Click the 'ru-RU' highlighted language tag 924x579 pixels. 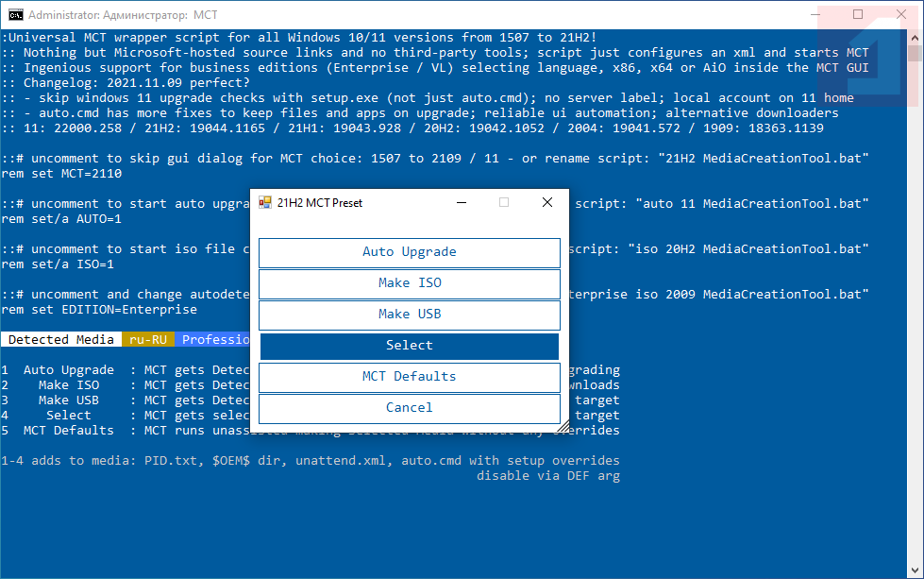coord(148,340)
